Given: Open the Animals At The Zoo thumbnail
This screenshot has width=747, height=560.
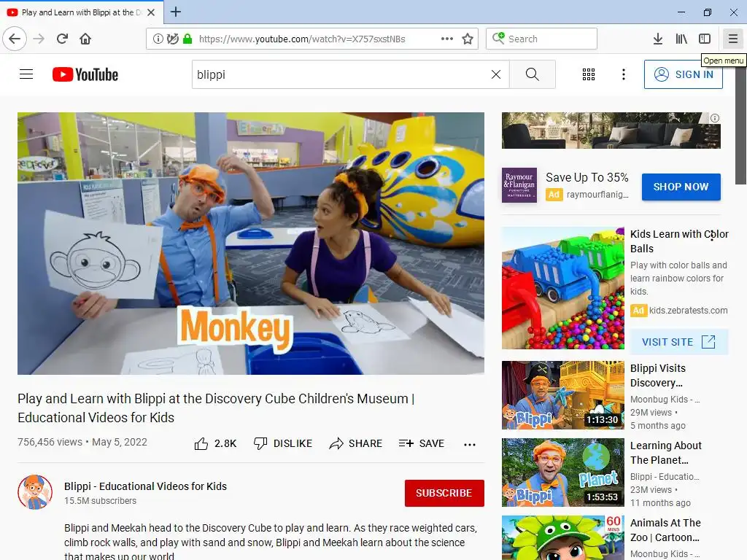Looking at the screenshot, I should 563,537.
